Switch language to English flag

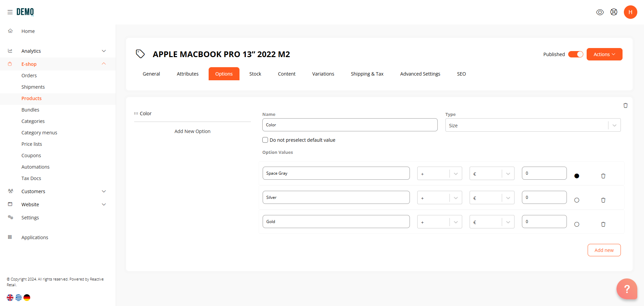(x=10, y=297)
